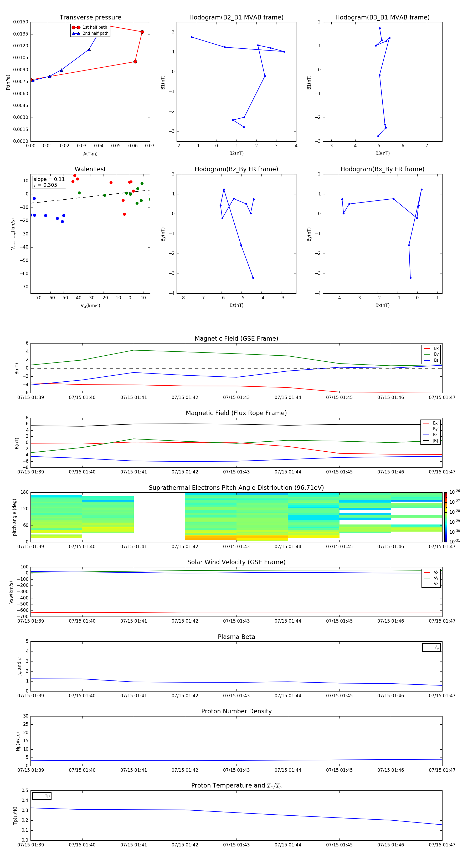Viewport: 473px width, 868px height.
Task: Click the 'Bz(nT)' x-axis label
Action: (236, 305)
